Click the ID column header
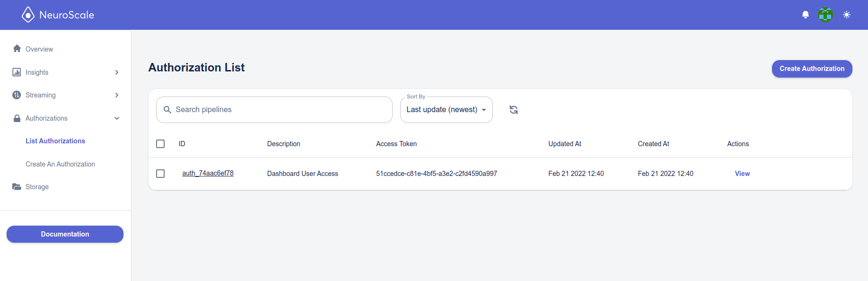Image resolution: width=868 pixels, height=281 pixels. click(182, 144)
